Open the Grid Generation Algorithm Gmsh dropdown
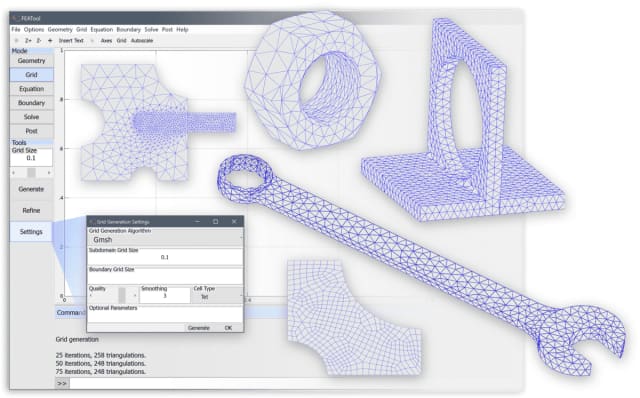Image resolution: width=640 pixels, height=398 pixels. pos(165,240)
